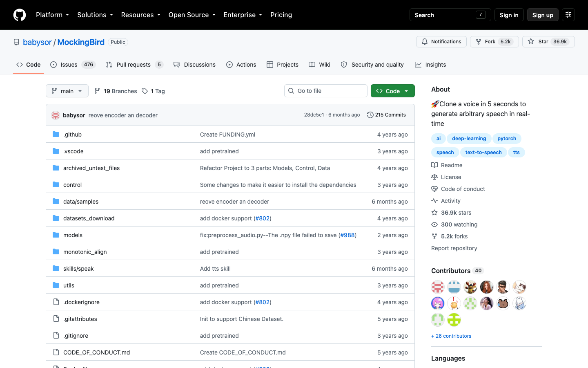Screen dimensions: 588x368
Task: Expand the Resources menu
Action: (x=140, y=15)
